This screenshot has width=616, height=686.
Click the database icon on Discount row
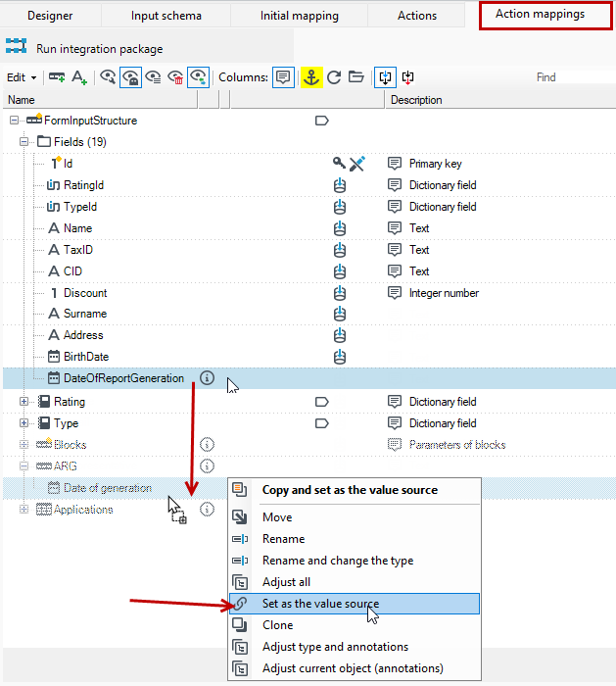pos(340,293)
